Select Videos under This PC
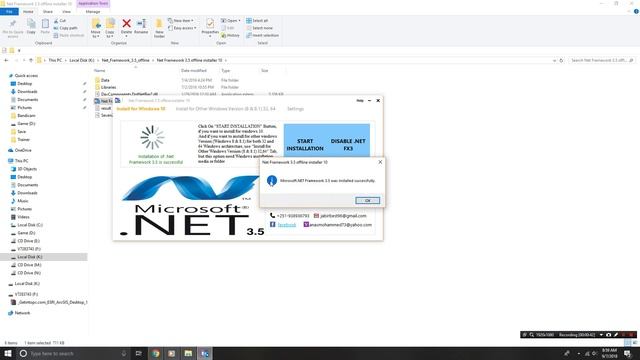This screenshot has height=360, width=640. pyautogui.click(x=23, y=217)
